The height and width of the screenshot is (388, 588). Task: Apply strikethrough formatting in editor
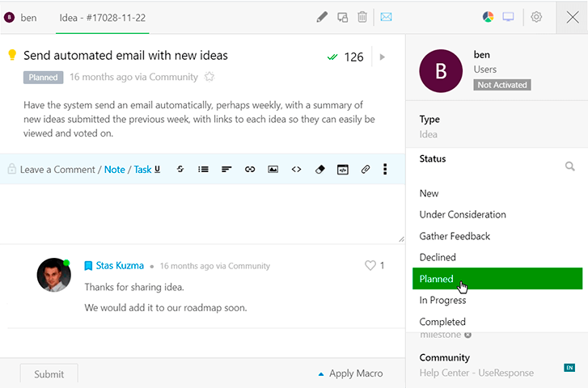(180, 169)
